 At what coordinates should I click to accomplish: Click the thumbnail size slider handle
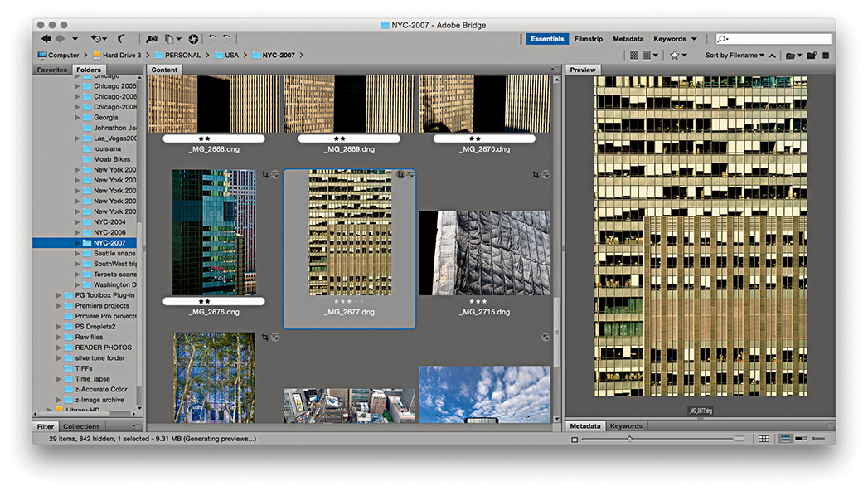pyautogui.click(x=629, y=439)
